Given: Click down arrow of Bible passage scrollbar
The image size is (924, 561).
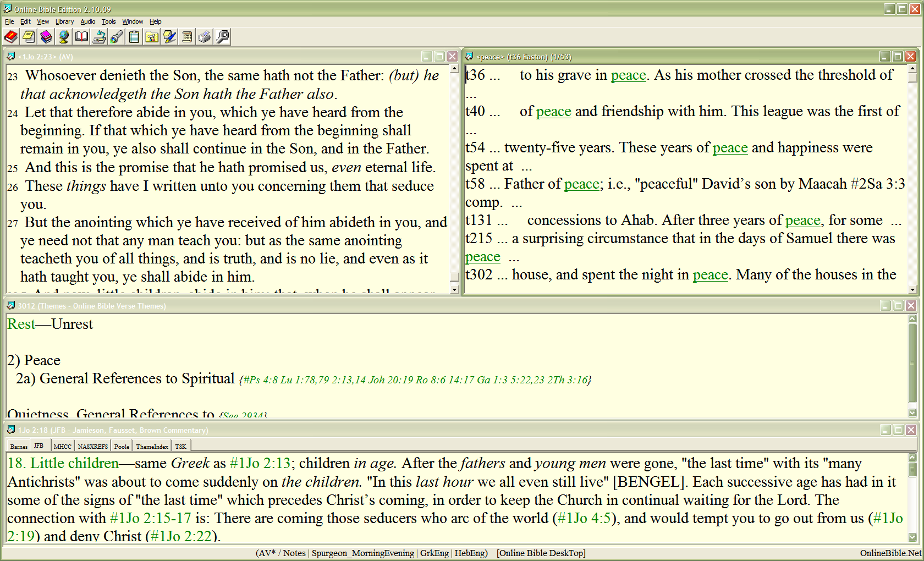Looking at the screenshot, I should click(x=454, y=289).
